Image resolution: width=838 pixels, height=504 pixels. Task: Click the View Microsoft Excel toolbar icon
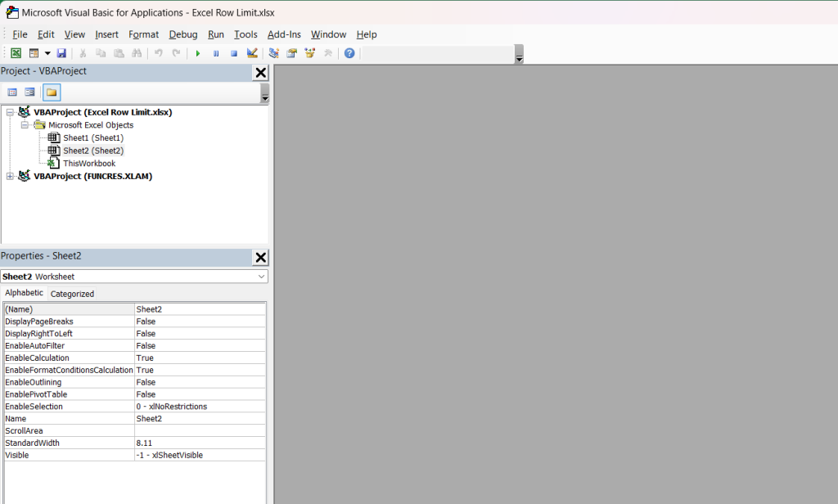point(16,52)
